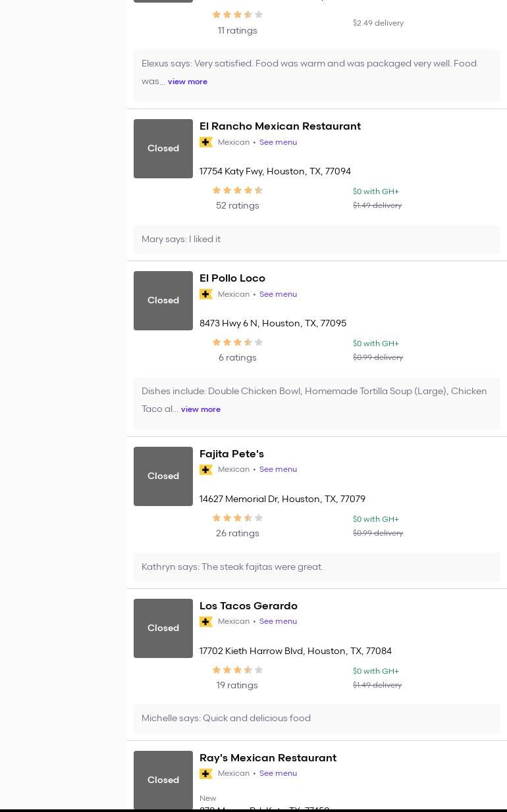Image resolution: width=507 pixels, height=812 pixels.
Task: Click Kathryn's review about steak fajitas
Action: 232,567
